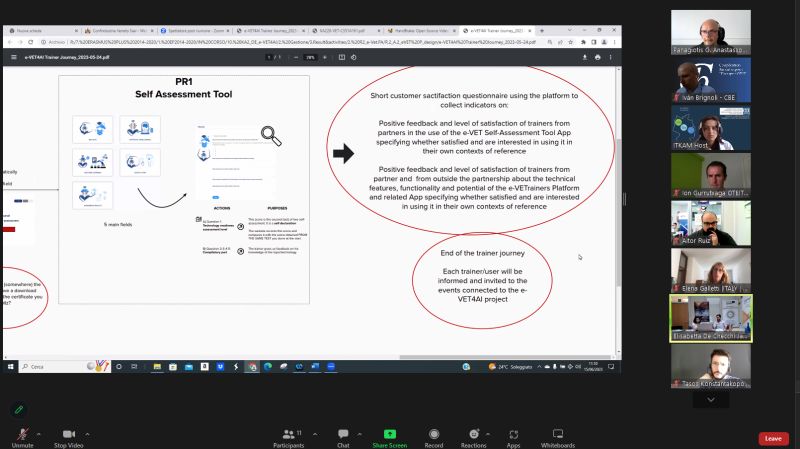
Task: Select Elisabetta's highlighted video thumbnail
Action: point(710,318)
